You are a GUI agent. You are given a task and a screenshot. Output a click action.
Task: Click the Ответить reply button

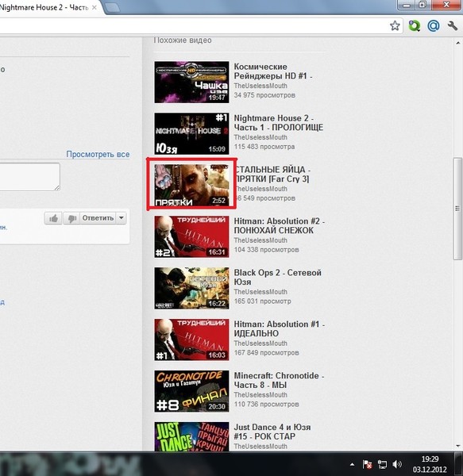tap(98, 218)
